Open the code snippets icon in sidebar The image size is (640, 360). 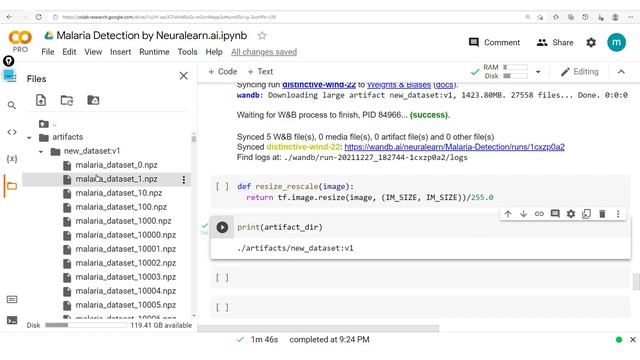point(12,132)
